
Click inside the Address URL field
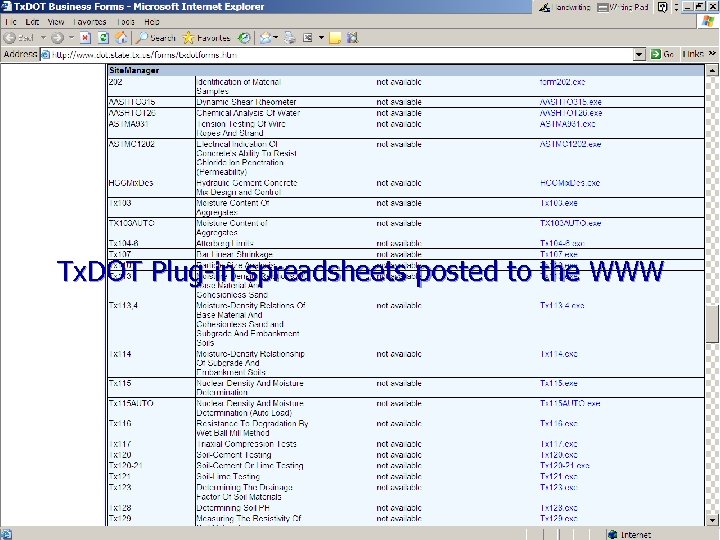340,55
